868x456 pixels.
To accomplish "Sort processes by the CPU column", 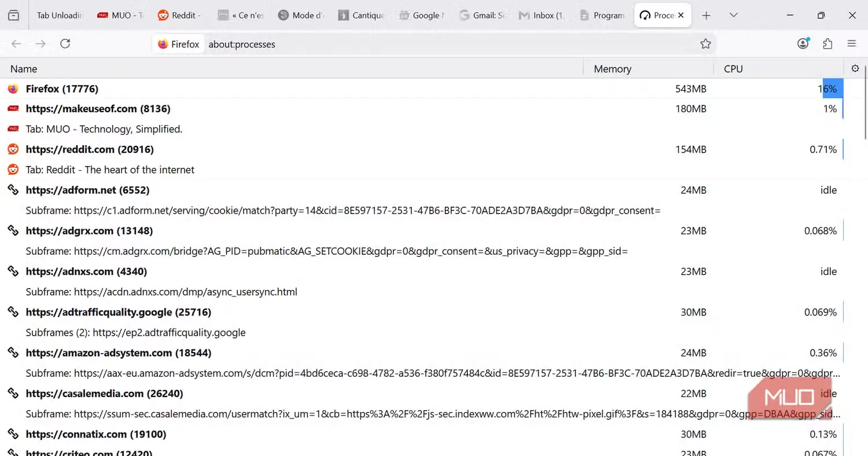I will pos(779,68).
